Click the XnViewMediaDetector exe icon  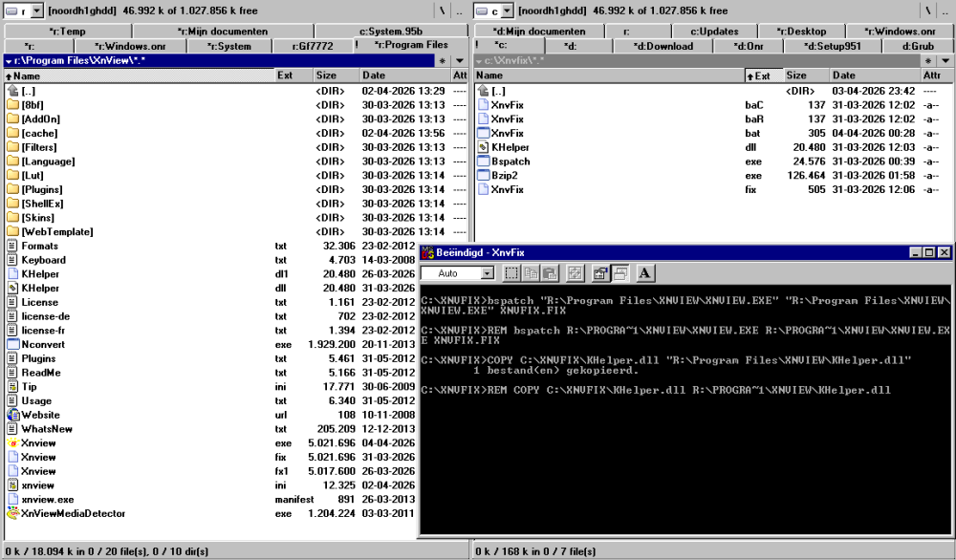click(12, 514)
